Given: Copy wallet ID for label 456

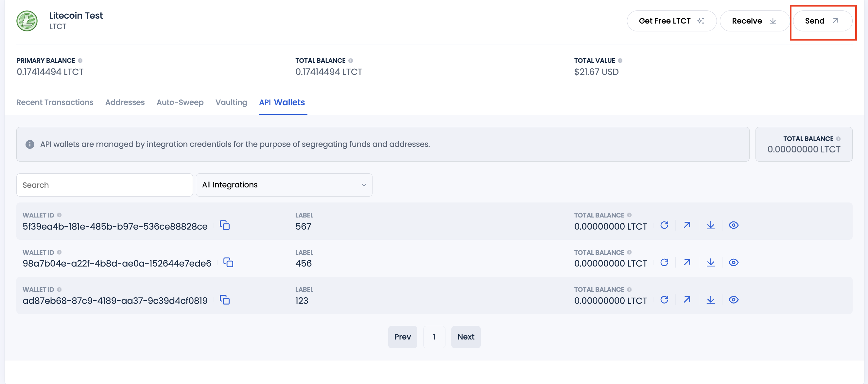Looking at the screenshot, I should (229, 263).
